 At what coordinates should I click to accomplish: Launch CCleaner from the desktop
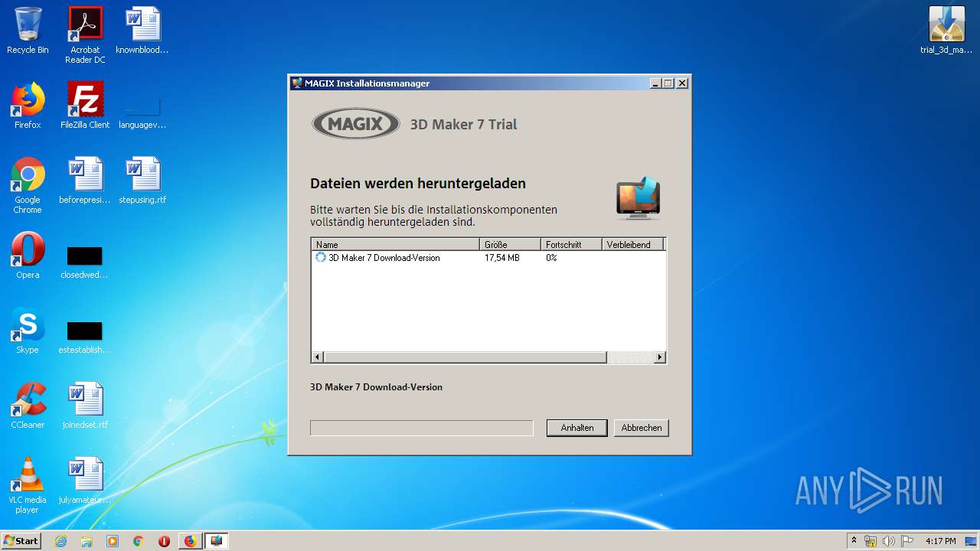[28, 406]
